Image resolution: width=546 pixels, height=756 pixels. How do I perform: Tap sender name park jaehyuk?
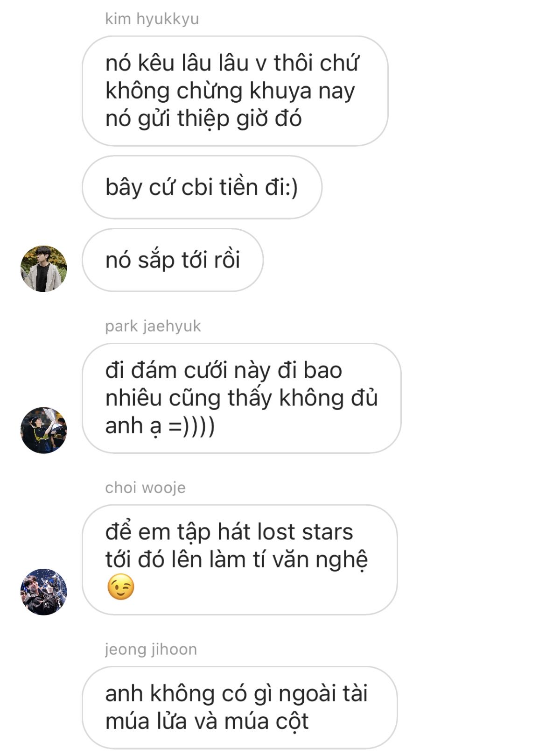pyautogui.click(x=153, y=326)
